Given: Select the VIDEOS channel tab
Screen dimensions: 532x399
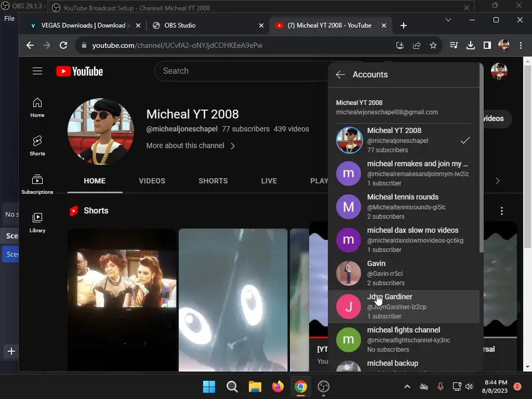Looking at the screenshot, I should point(152,181).
